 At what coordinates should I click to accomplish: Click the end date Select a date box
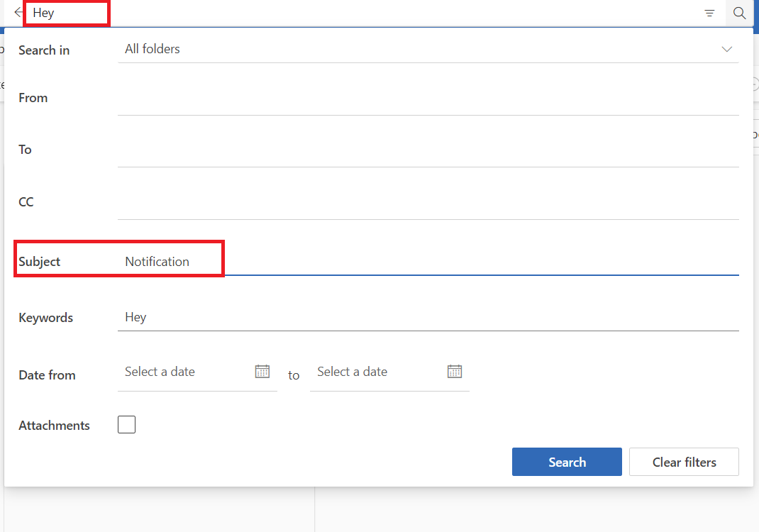(x=376, y=372)
